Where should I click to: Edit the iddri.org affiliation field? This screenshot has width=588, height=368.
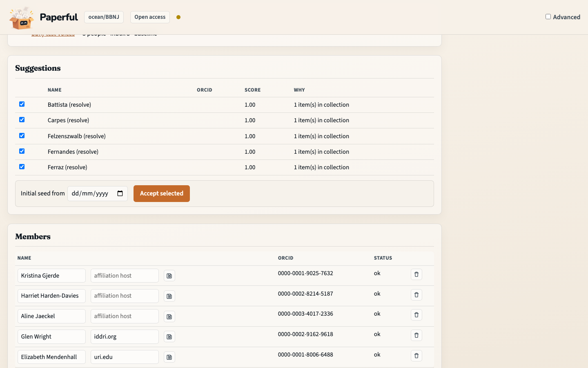tap(125, 337)
